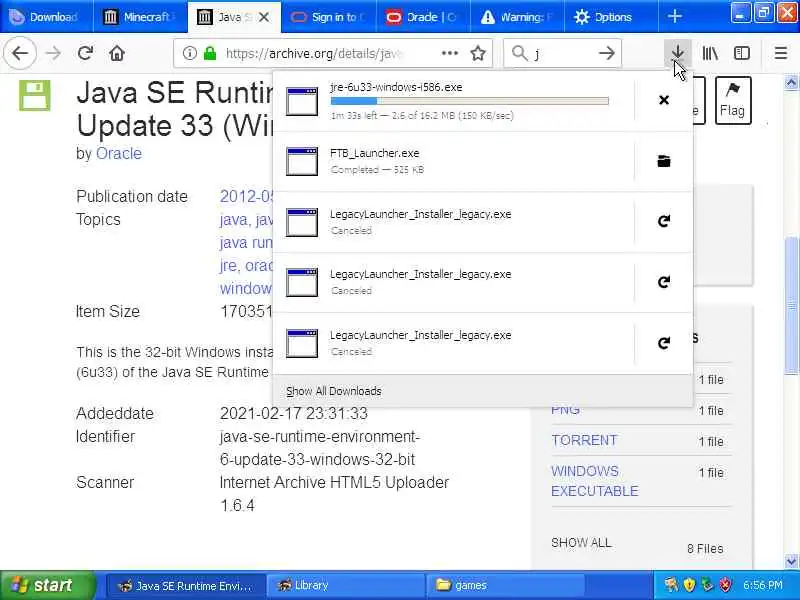Toggle the downloads panel arrow button

coord(678,52)
